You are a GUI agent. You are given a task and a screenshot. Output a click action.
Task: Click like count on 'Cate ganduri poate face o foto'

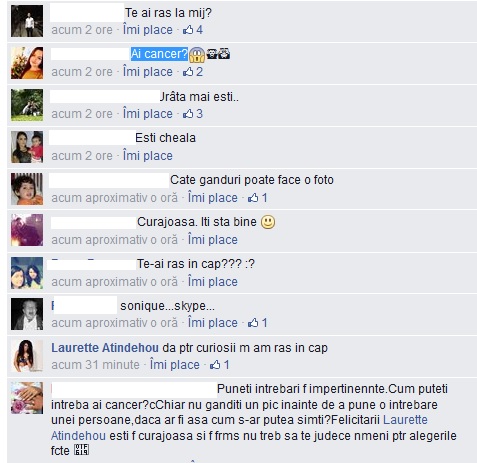(x=264, y=198)
